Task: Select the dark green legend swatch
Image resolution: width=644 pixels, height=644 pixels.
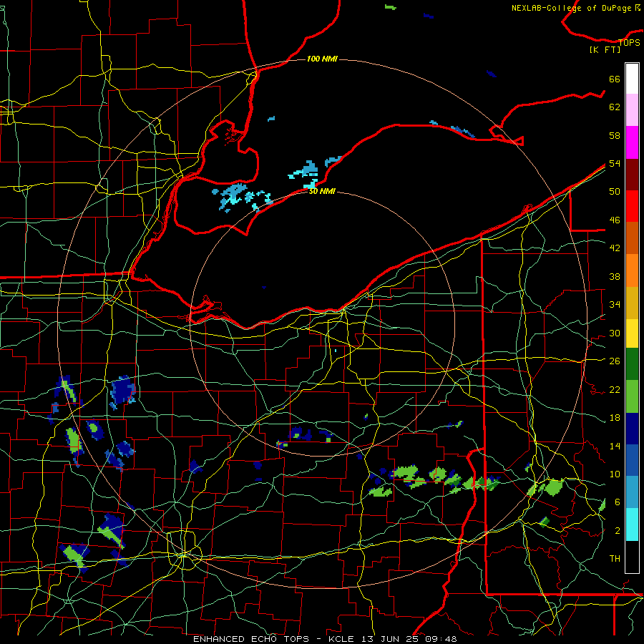Action: pos(632,364)
